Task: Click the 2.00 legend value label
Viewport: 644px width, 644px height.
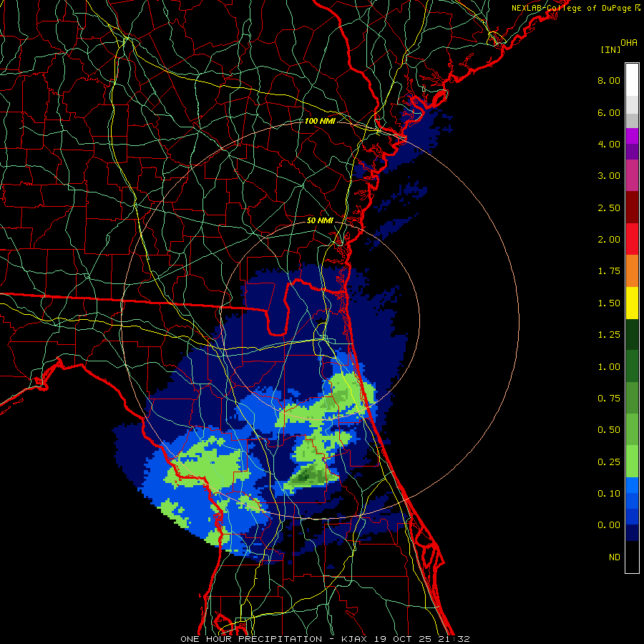Action: click(x=609, y=240)
